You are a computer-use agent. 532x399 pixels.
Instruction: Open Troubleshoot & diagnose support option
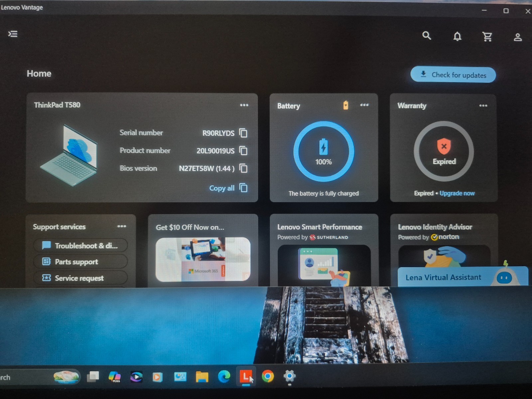tap(81, 245)
